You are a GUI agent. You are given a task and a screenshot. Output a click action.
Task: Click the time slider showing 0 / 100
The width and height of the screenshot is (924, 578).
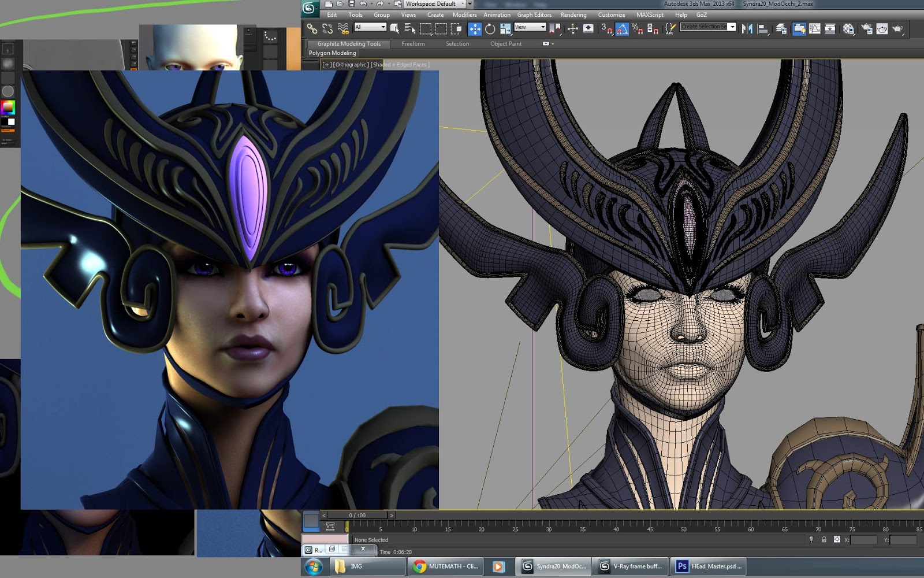pos(357,515)
